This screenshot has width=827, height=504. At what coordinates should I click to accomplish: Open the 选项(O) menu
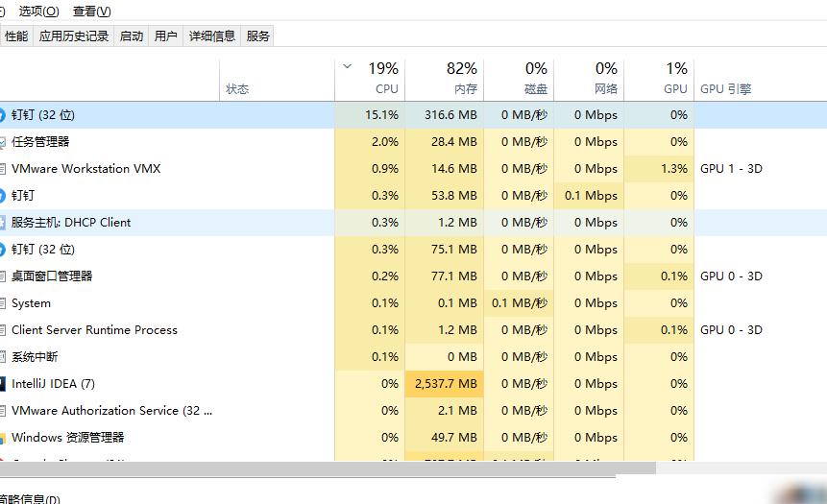[x=39, y=12]
